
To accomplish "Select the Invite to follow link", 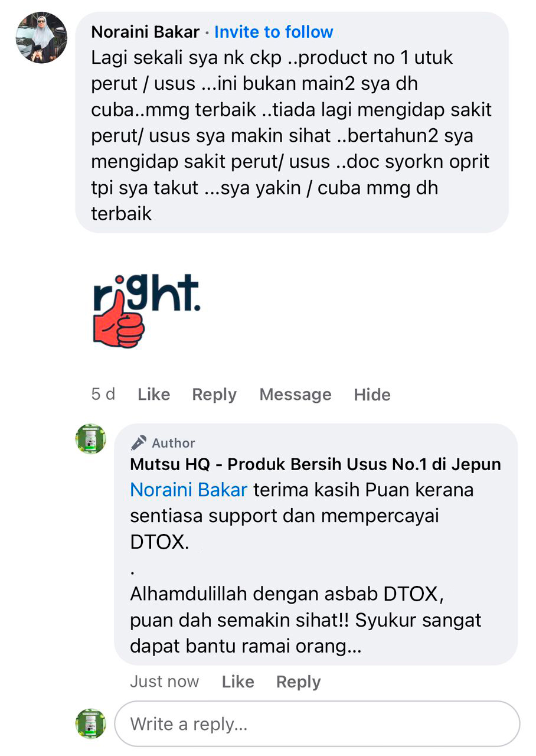I will [273, 32].
